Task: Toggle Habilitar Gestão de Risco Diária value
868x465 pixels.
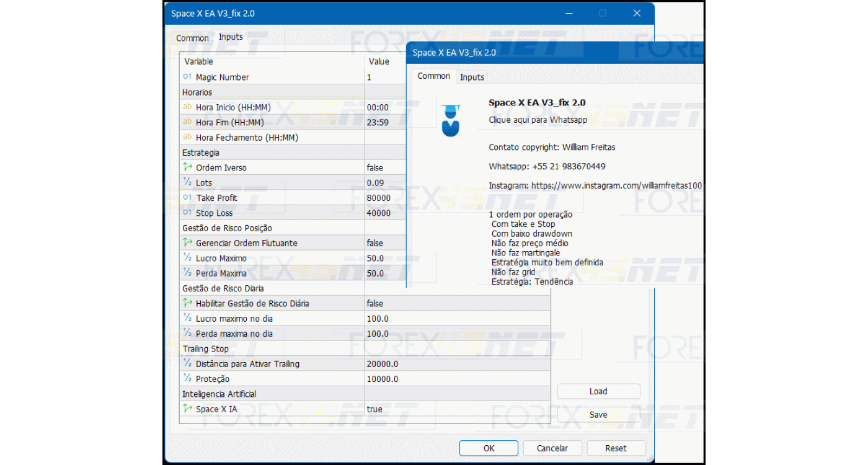Action: 384,303
